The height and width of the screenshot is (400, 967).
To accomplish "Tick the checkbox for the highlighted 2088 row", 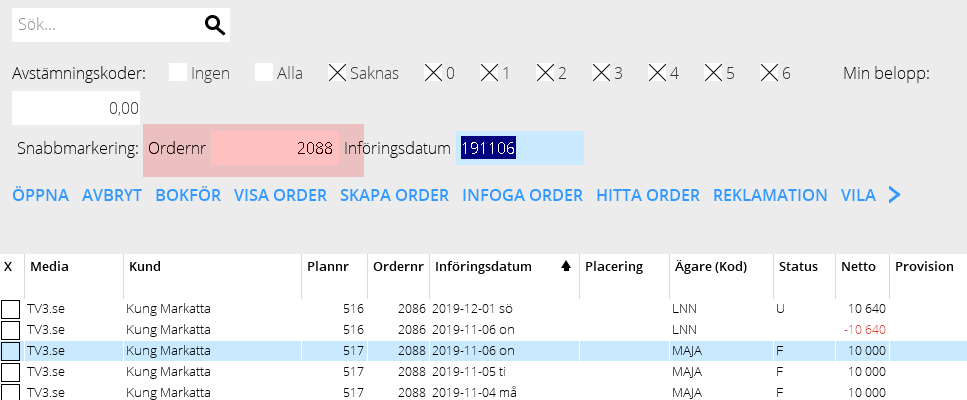I will (x=10, y=351).
